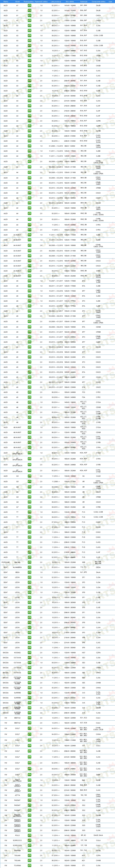The width and height of the screenshot is (115, 868).
Task: Click the '8U' body code in Q3 row
Action: [x=84, y=476]
